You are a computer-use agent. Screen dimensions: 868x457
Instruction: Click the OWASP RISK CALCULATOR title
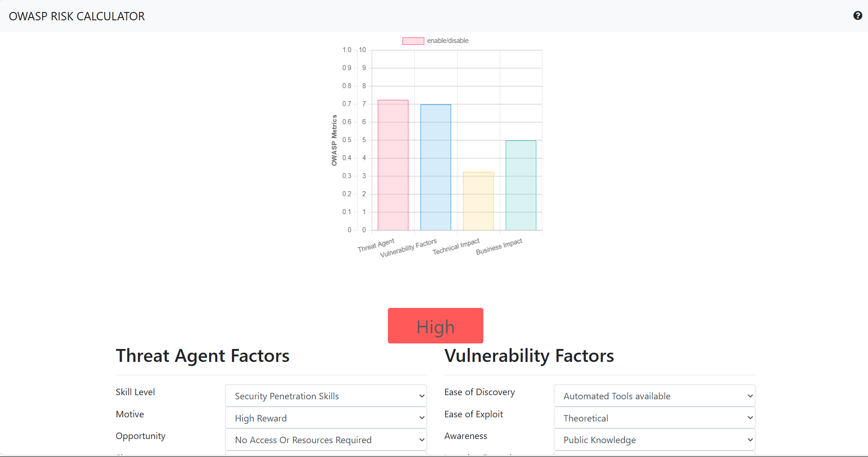[77, 16]
